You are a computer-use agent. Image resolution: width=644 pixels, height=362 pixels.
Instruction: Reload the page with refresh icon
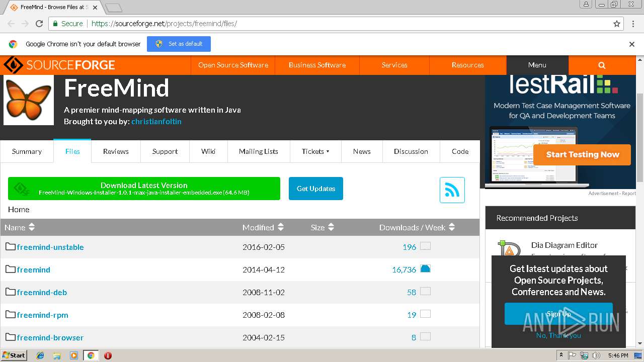click(x=39, y=24)
